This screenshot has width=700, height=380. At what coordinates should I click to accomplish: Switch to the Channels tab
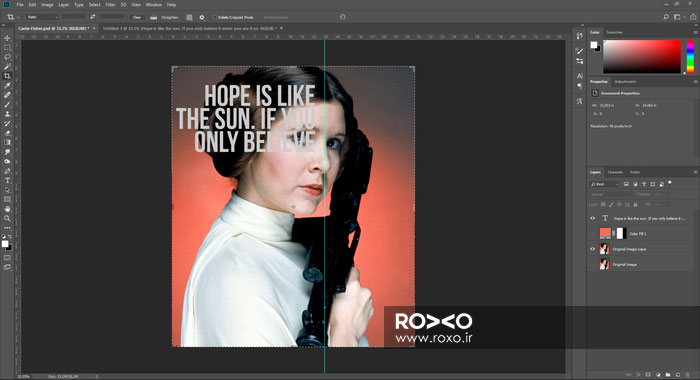[615, 172]
